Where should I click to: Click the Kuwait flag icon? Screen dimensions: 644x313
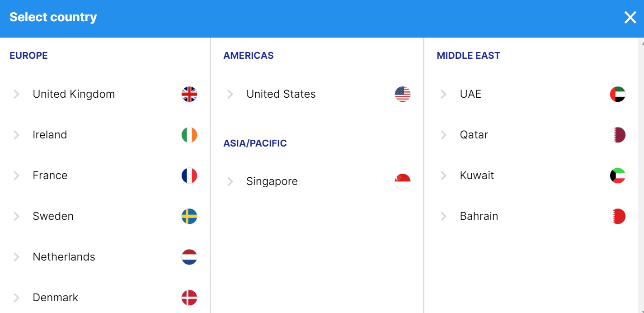[617, 175]
